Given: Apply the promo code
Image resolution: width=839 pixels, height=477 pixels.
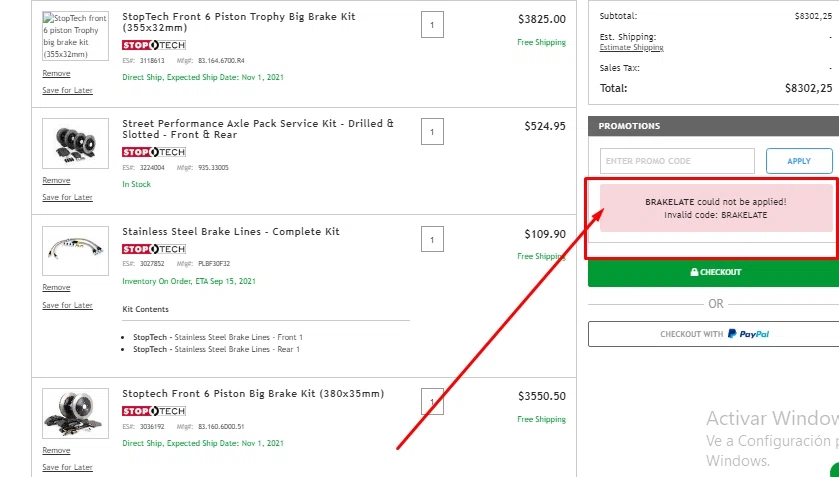Looking at the screenshot, I should click(799, 161).
